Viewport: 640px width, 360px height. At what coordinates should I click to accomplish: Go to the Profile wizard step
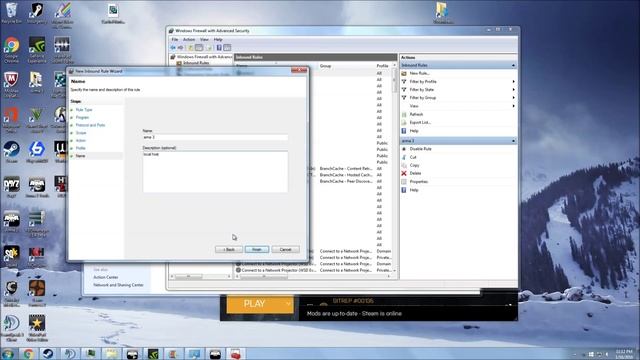tap(80, 148)
